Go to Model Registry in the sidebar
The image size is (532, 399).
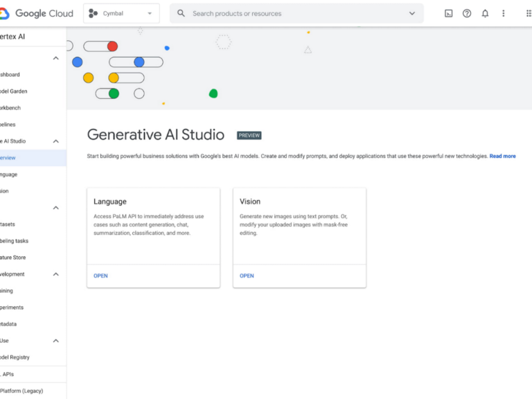(14, 357)
